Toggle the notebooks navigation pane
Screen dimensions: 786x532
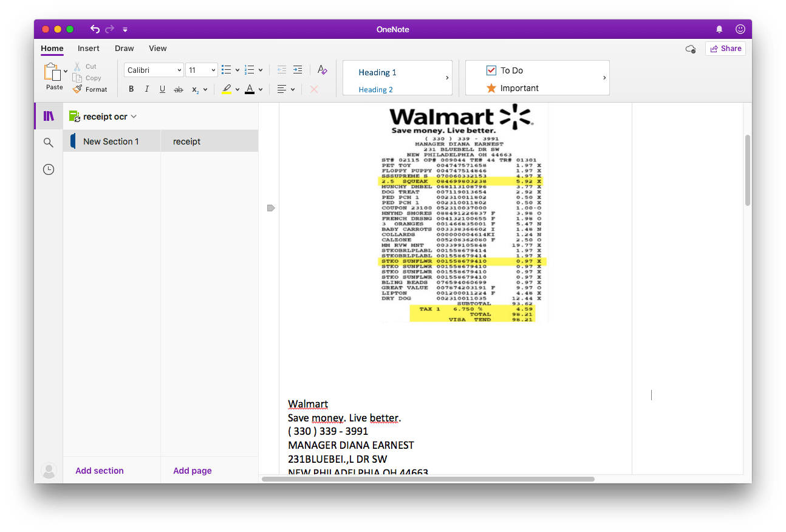(x=49, y=116)
